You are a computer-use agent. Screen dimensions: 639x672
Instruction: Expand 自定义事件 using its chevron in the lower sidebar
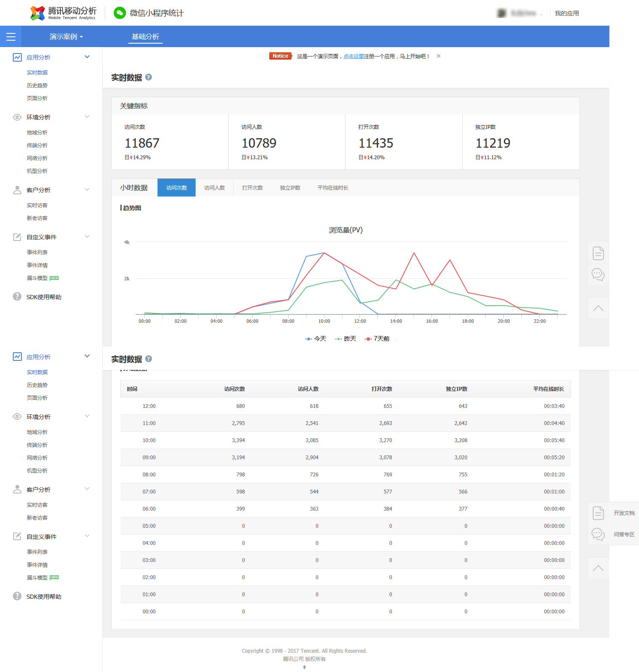pyautogui.click(x=87, y=535)
